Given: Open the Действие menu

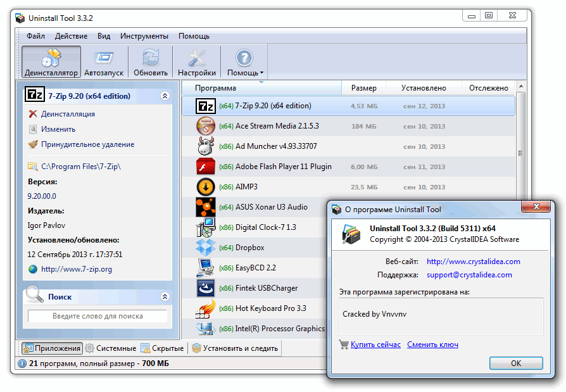Looking at the screenshot, I should [71, 36].
